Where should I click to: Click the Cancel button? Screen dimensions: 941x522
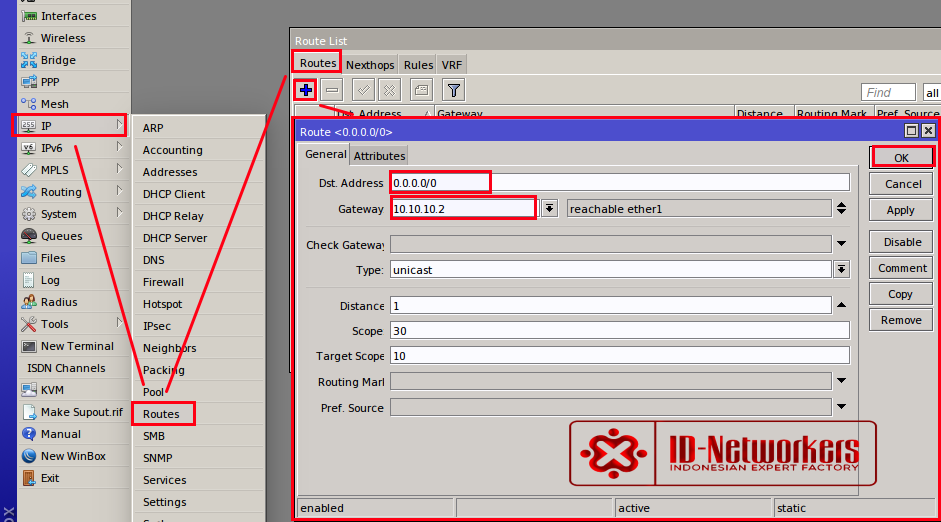pos(901,184)
